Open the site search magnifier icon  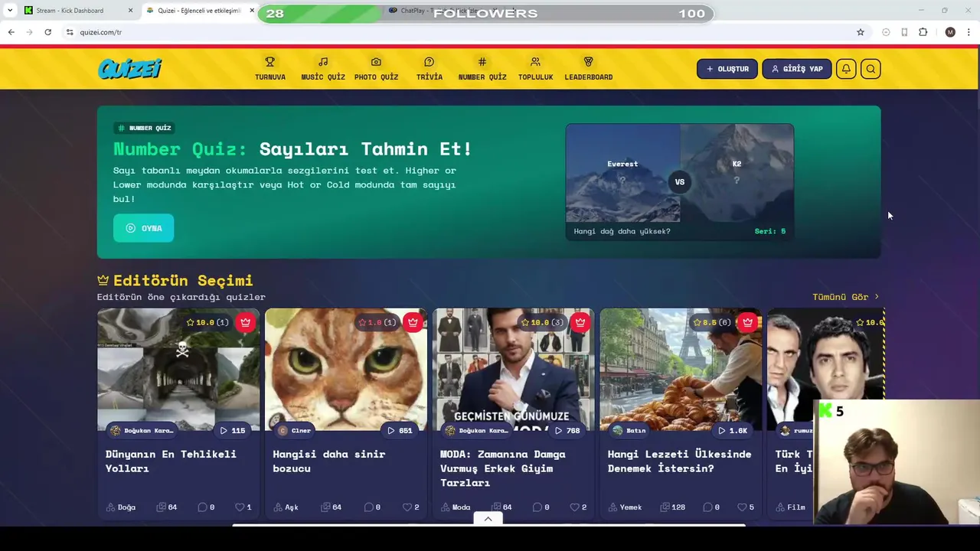pyautogui.click(x=871, y=69)
